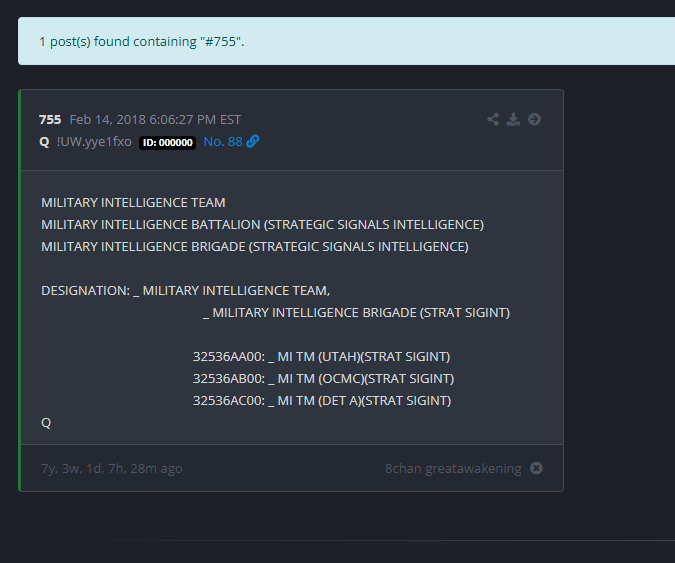Click the chain link icon beside No. 88
Viewport: 675px width, 563px height.
point(253,142)
